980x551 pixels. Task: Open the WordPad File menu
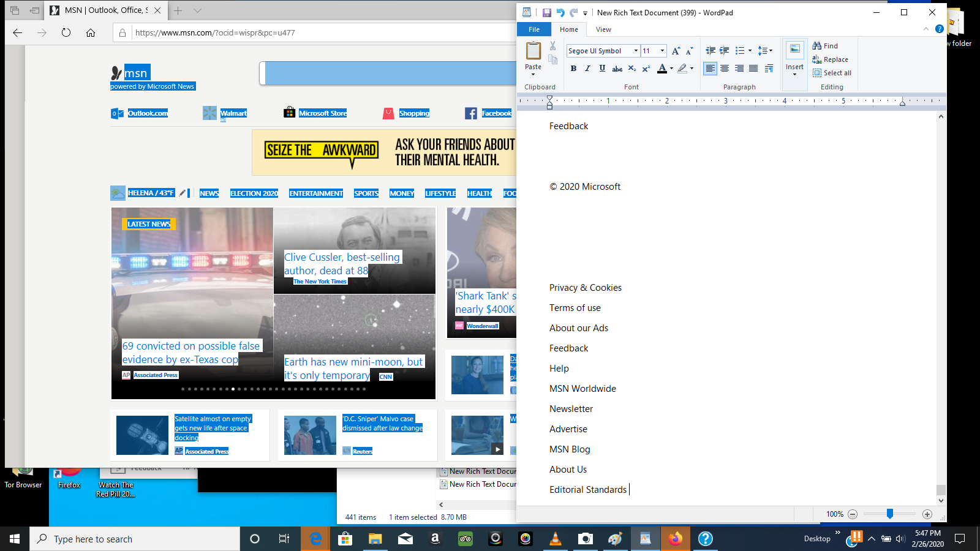coord(534,29)
